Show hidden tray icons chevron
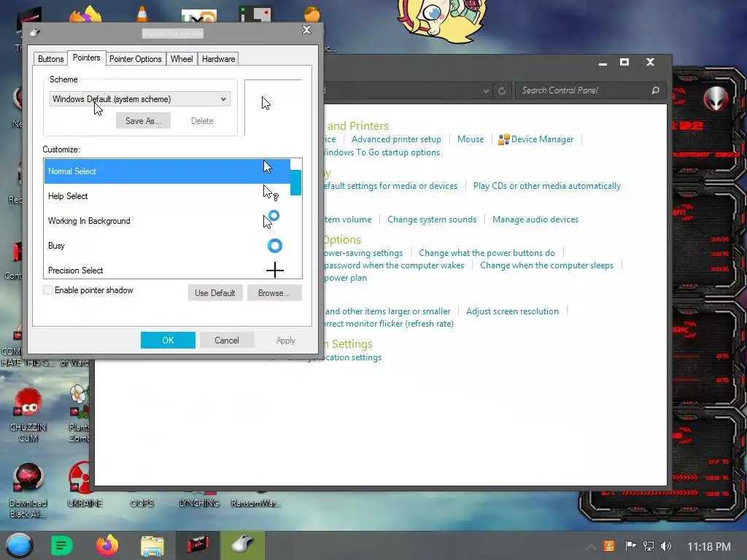The image size is (747, 560). click(x=591, y=547)
